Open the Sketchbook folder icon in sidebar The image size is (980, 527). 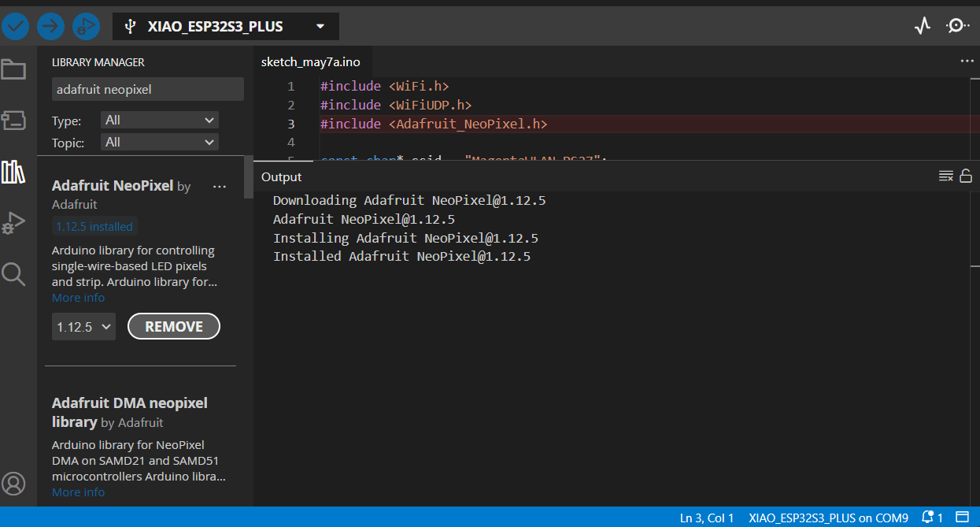click(x=14, y=69)
